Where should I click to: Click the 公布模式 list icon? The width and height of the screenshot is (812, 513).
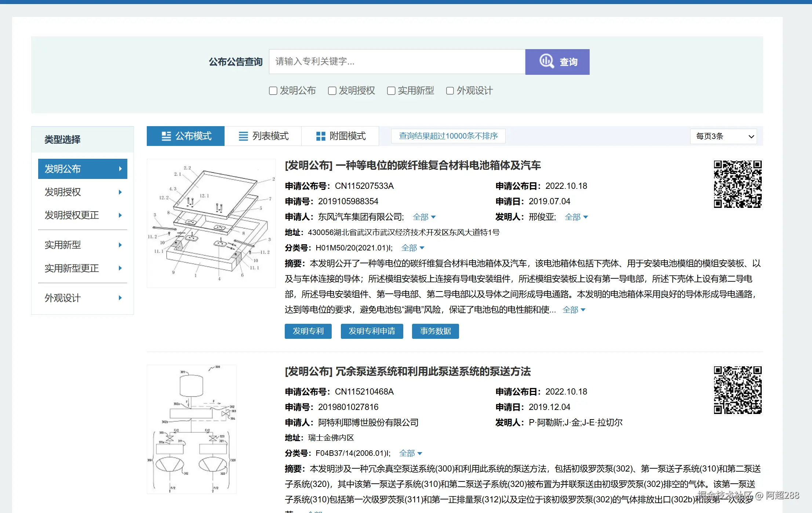click(x=166, y=136)
